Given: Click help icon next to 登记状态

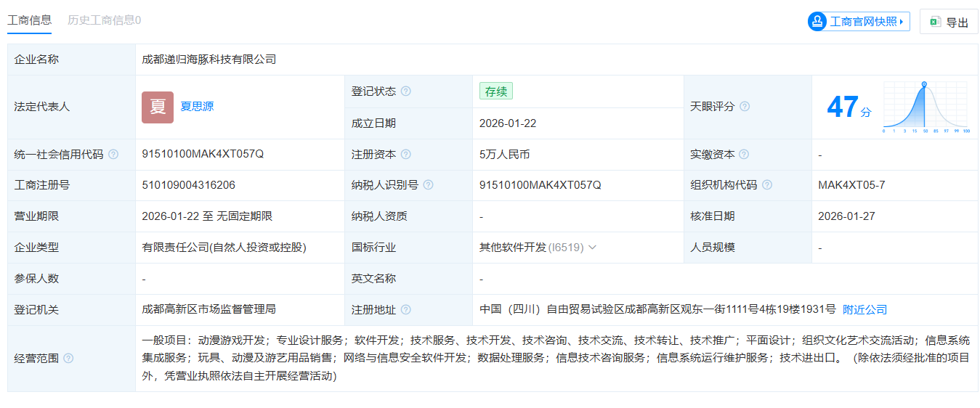Looking at the screenshot, I should tap(406, 91).
